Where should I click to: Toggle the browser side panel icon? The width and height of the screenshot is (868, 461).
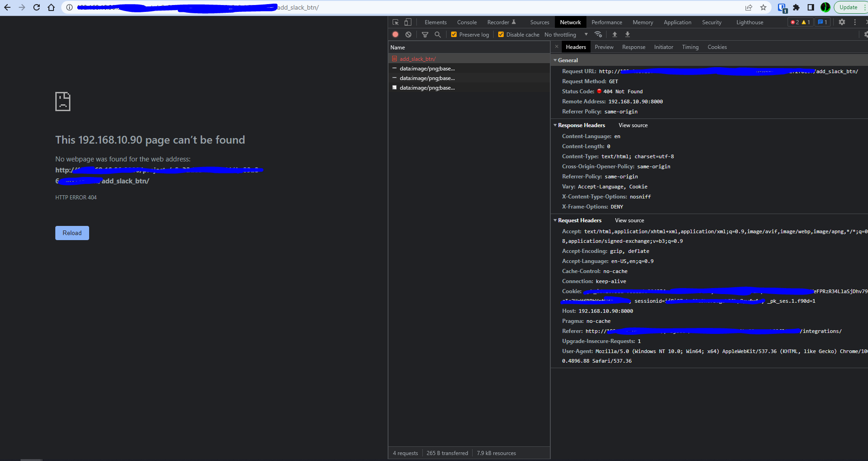[x=811, y=7]
